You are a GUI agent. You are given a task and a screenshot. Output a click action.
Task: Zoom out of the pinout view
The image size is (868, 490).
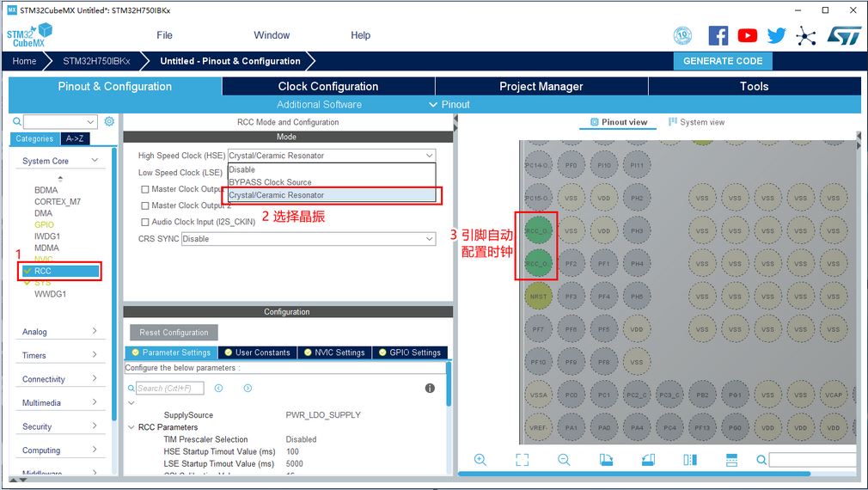564,460
